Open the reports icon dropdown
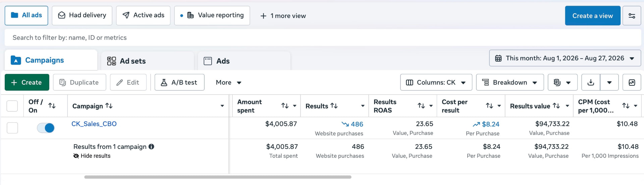Viewport: 644px width, 185px height. [562, 82]
